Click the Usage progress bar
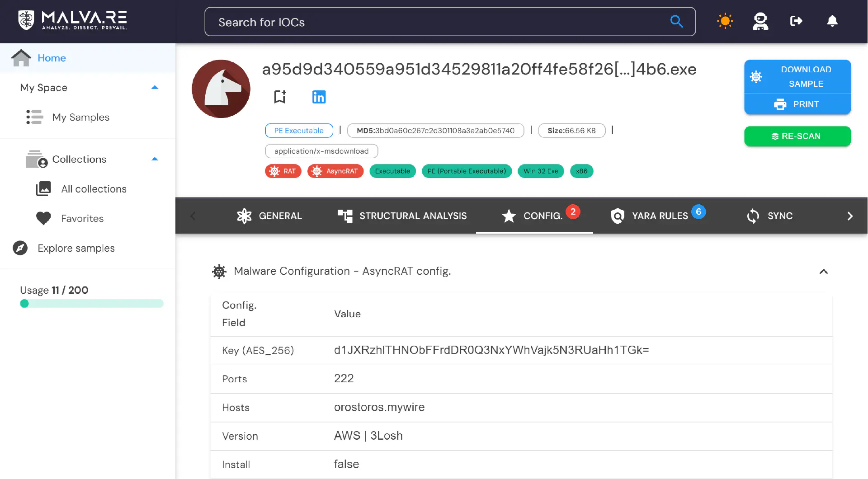Screen dimensions: 868x479 pyautogui.click(x=92, y=304)
